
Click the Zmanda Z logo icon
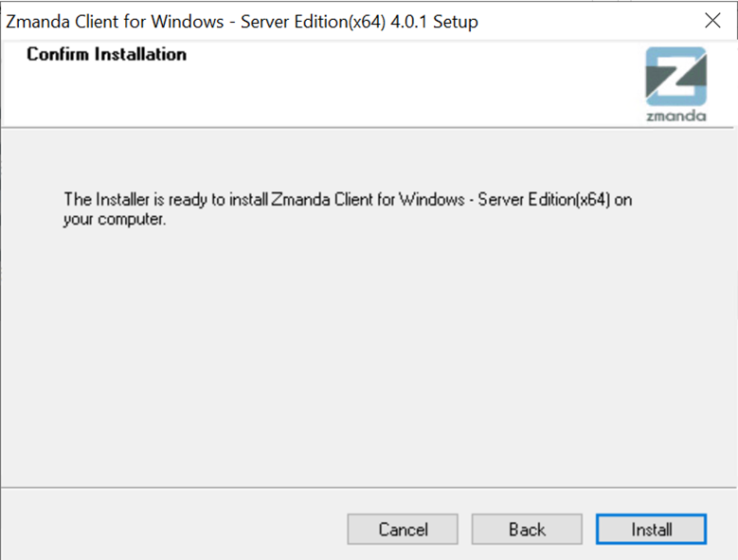[675, 76]
